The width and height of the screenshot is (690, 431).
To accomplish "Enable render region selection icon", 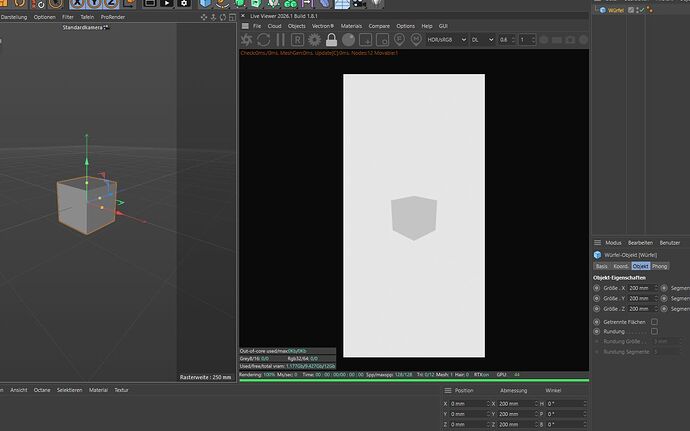I will coord(365,40).
